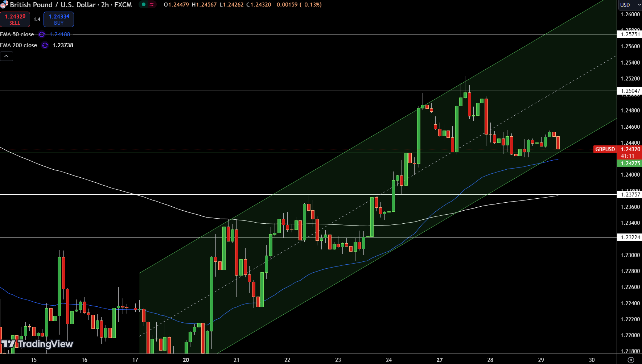Click the green market status dot
Viewport: 642px width, 364px height.
pos(144,5)
